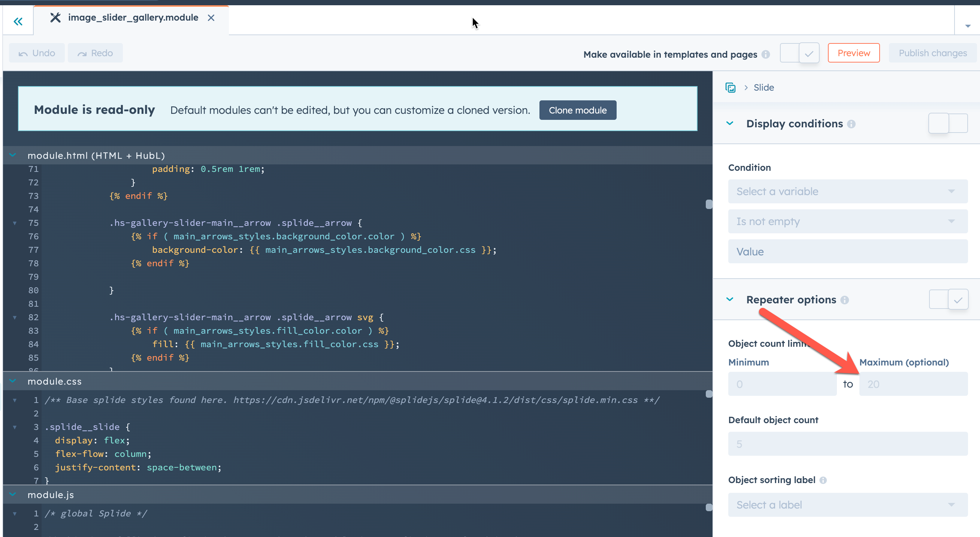Click the info icon beside Make available in templates

[766, 54]
